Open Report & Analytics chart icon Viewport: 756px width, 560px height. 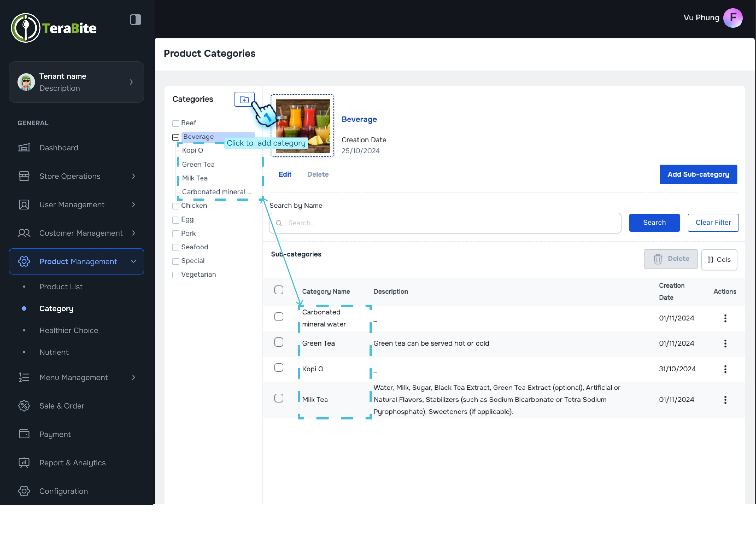(24, 463)
